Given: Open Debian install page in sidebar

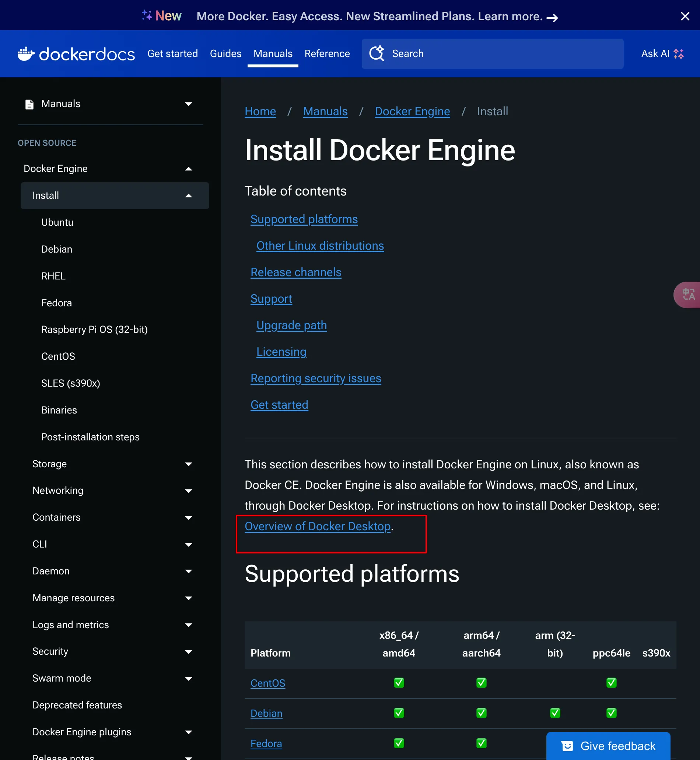Looking at the screenshot, I should (57, 249).
